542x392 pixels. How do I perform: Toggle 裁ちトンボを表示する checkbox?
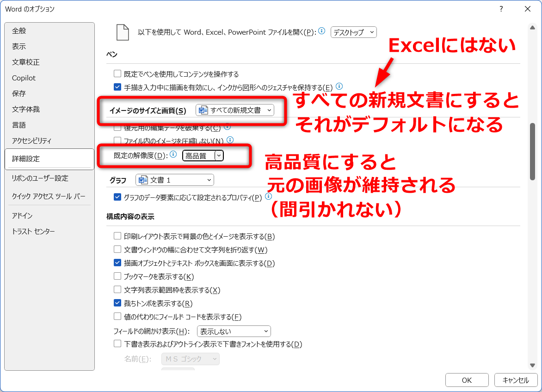117,304
